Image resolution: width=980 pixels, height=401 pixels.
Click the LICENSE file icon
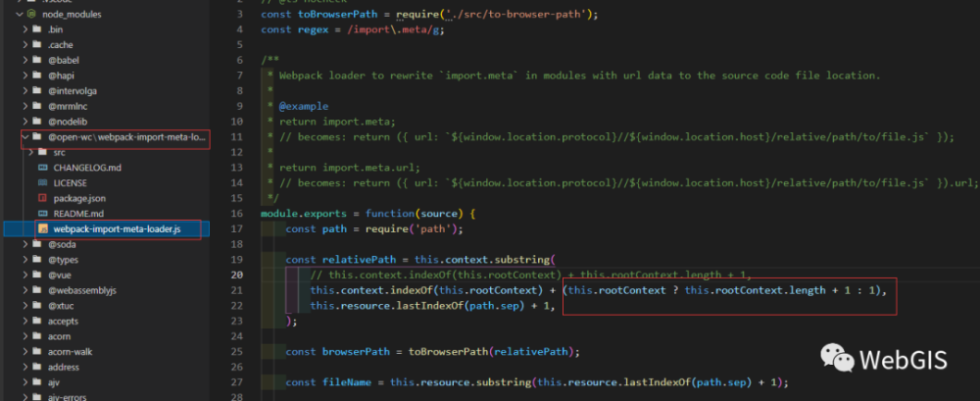tap(43, 182)
